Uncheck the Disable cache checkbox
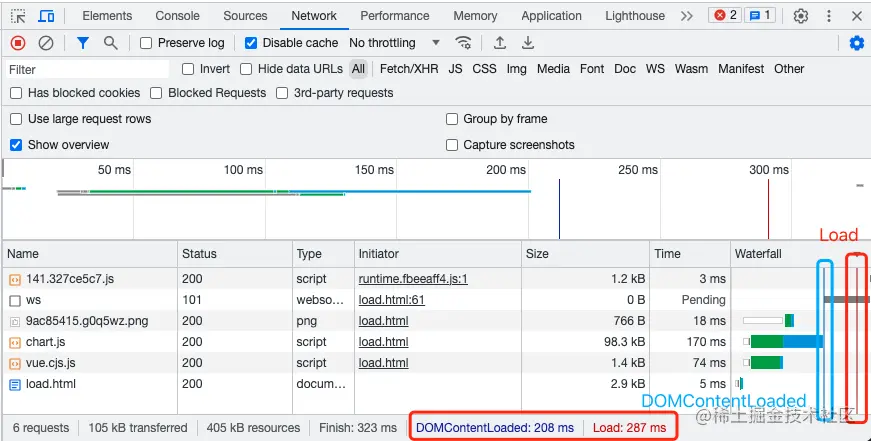The height and width of the screenshot is (441, 871). coord(251,43)
